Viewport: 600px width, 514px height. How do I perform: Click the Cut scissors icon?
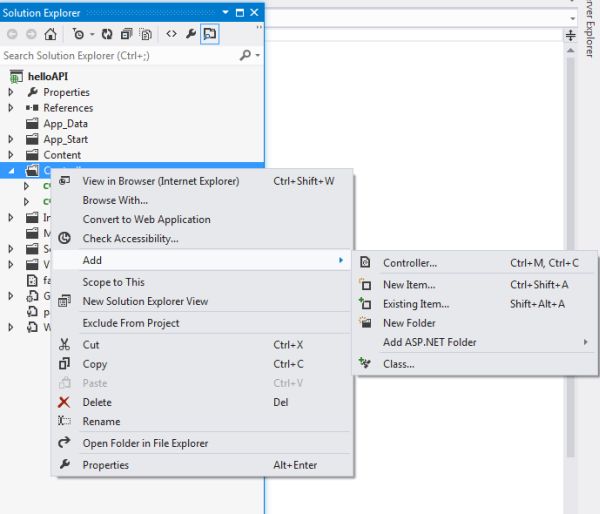64,344
